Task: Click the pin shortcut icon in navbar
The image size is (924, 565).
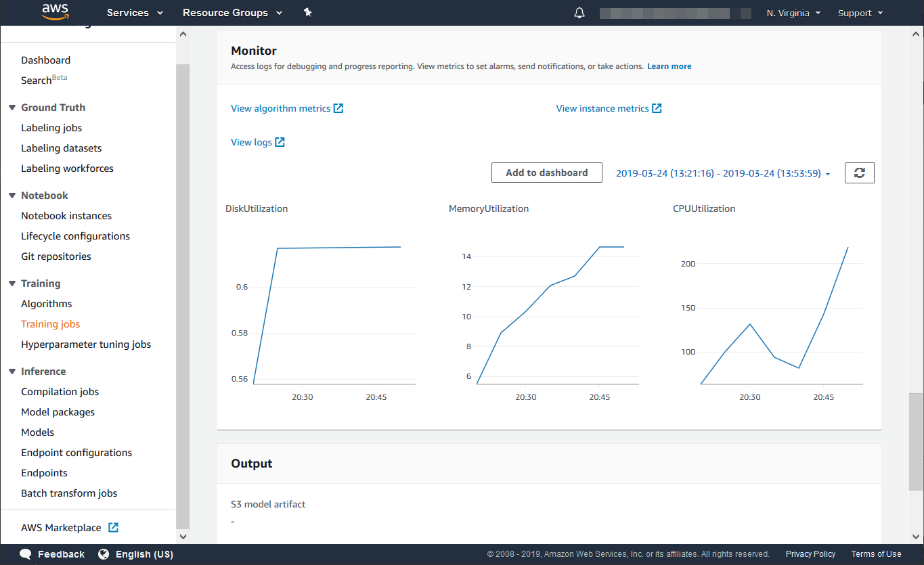Action: click(x=307, y=12)
